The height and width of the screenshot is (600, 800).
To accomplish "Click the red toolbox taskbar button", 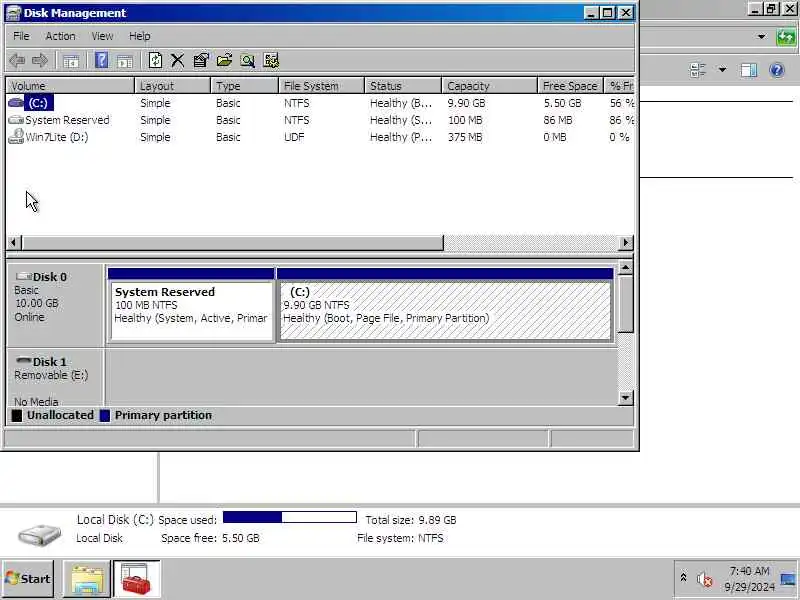I will pyautogui.click(x=137, y=579).
